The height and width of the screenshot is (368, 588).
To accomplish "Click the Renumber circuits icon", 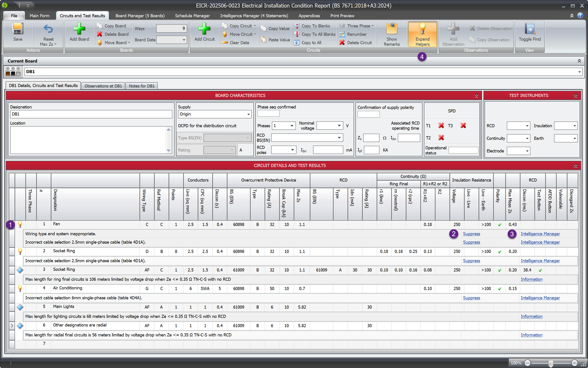I will point(342,34).
